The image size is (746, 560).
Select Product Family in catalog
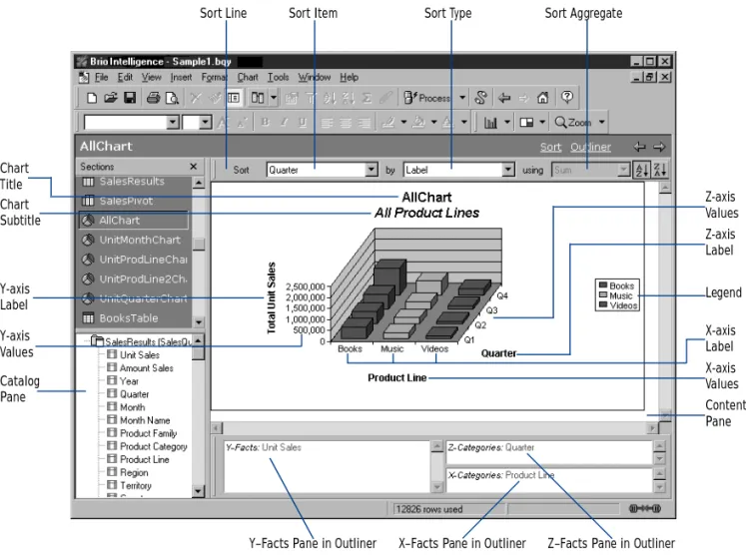click(x=149, y=433)
